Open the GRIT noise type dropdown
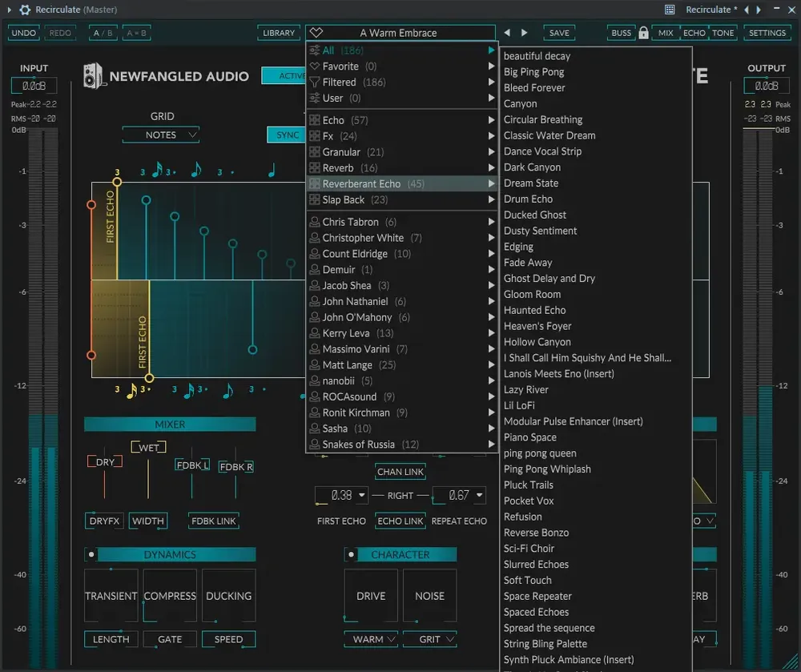The image size is (801, 672). tap(429, 639)
